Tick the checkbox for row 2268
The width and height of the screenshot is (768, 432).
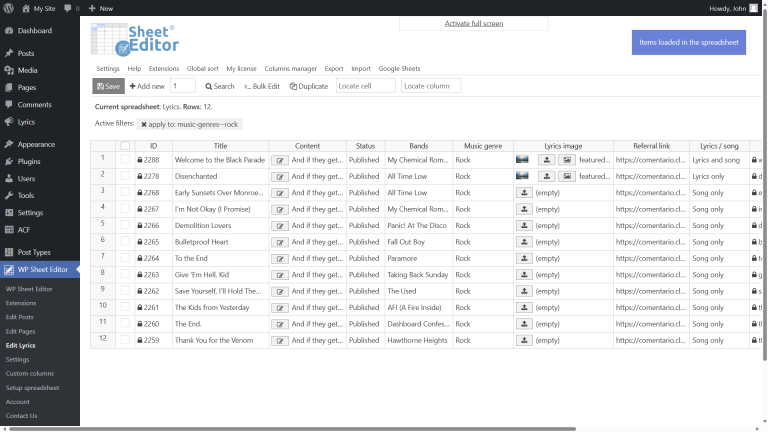(125, 192)
